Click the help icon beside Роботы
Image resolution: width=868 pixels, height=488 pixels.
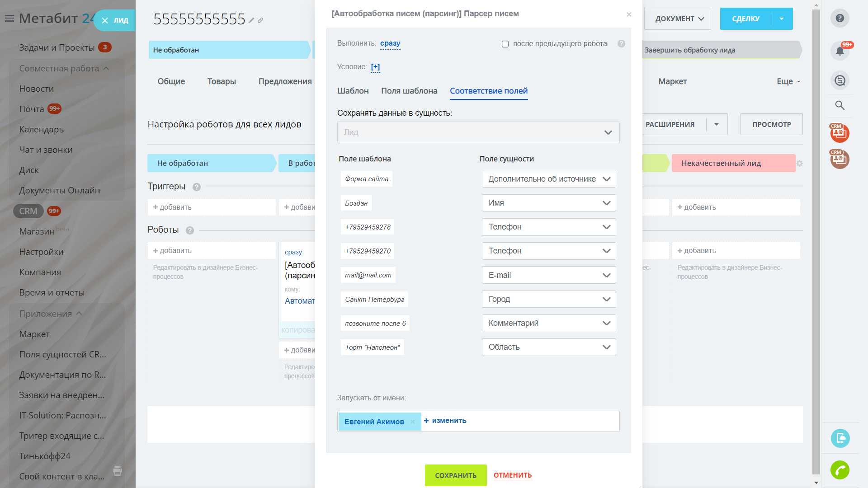(190, 230)
